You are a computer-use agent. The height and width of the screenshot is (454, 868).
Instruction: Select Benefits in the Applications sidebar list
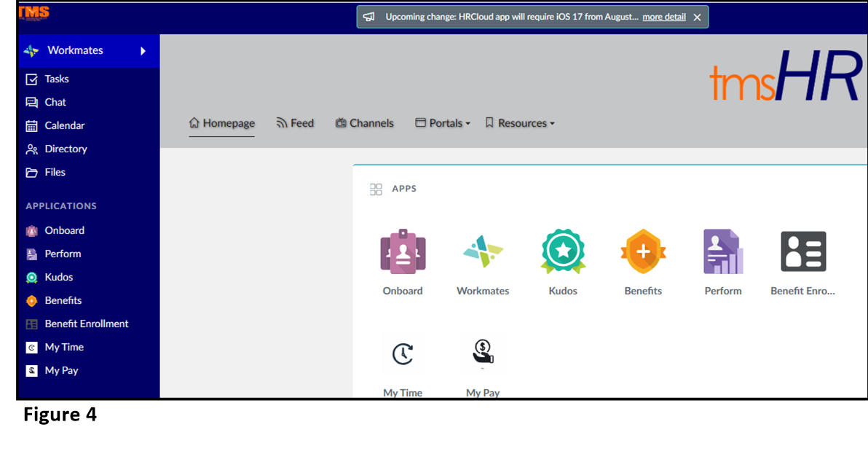(x=54, y=301)
